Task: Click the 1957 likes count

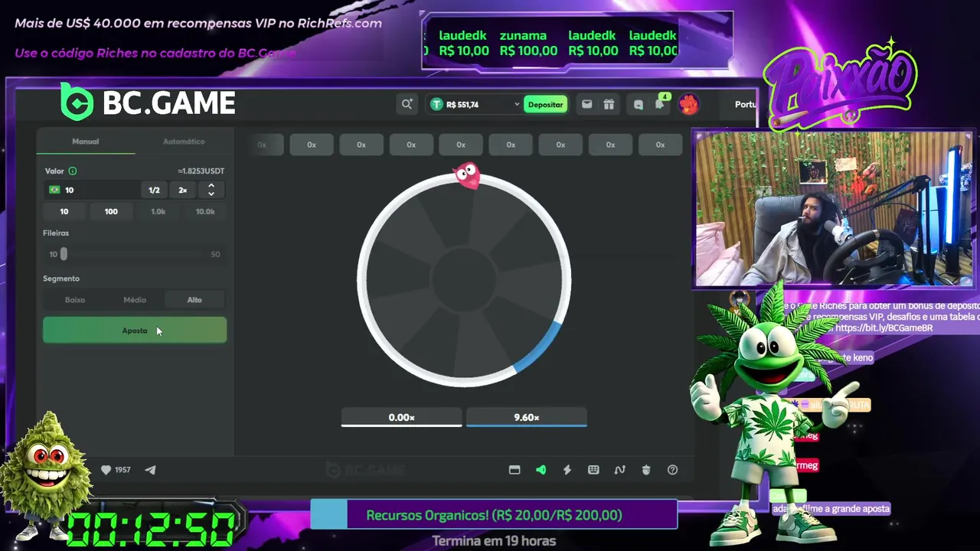Action: [x=122, y=470]
